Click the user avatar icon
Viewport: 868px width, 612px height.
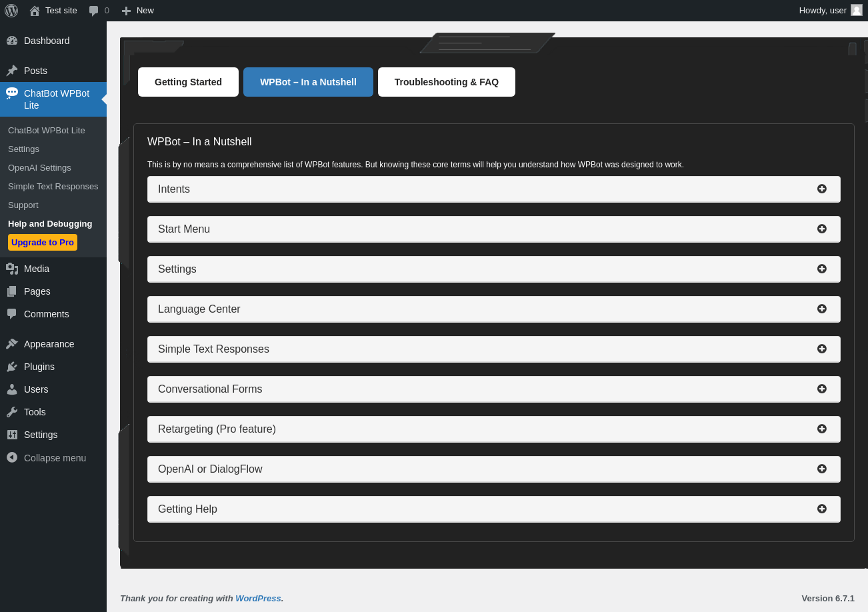(x=857, y=10)
